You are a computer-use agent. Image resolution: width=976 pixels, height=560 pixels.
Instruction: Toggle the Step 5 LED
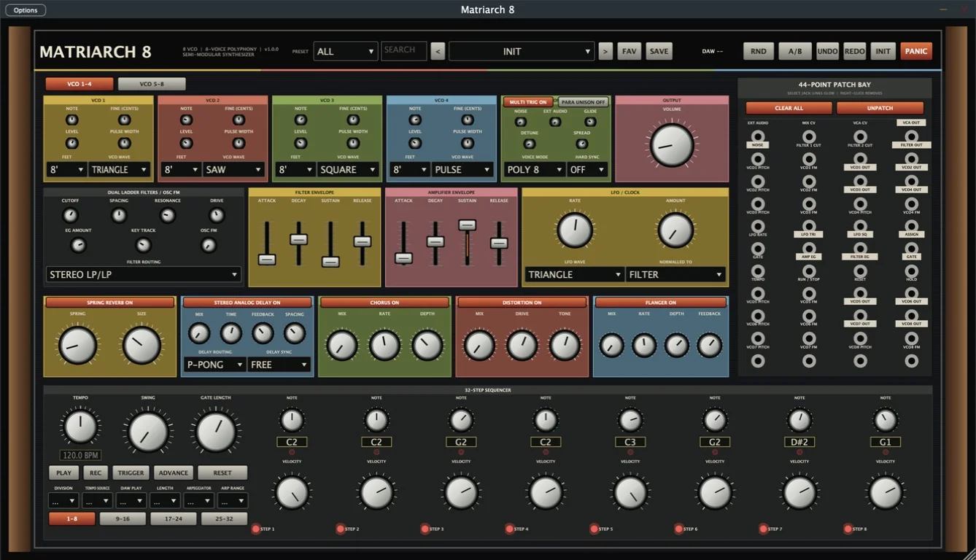594,529
